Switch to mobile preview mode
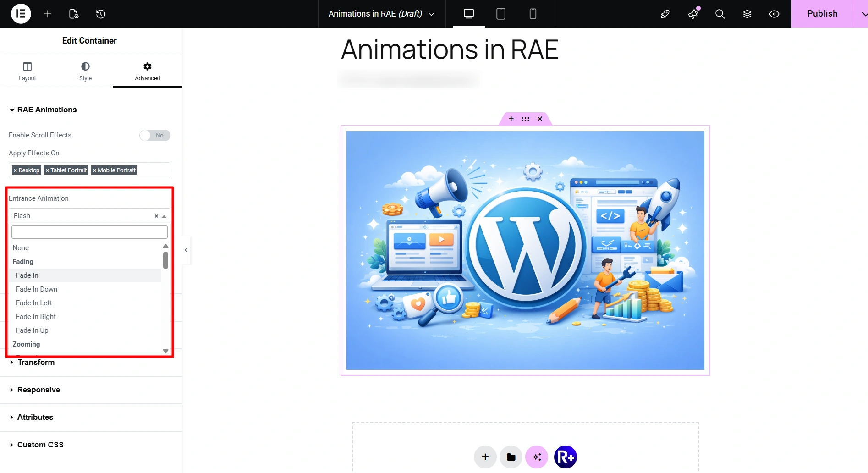The width and height of the screenshot is (868, 473). pyautogui.click(x=533, y=14)
